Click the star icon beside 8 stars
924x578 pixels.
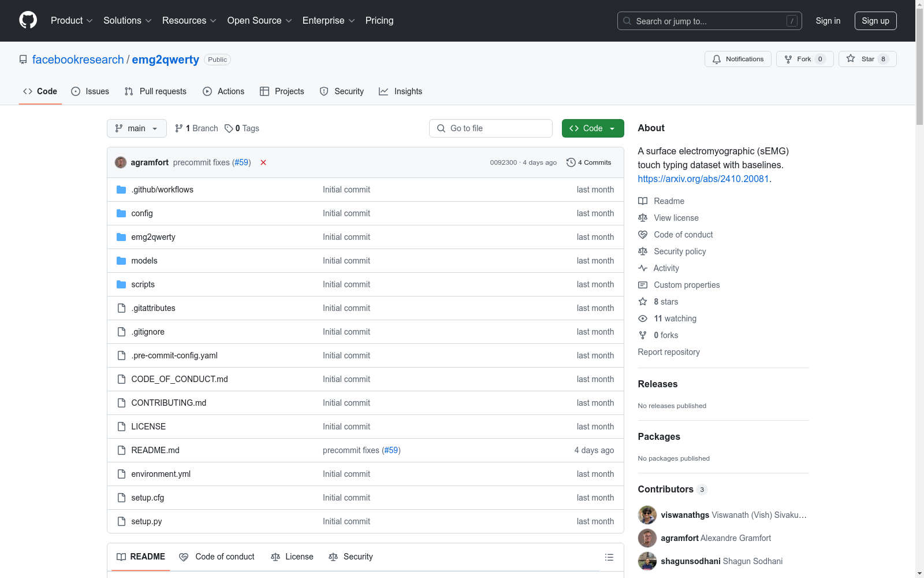point(643,302)
